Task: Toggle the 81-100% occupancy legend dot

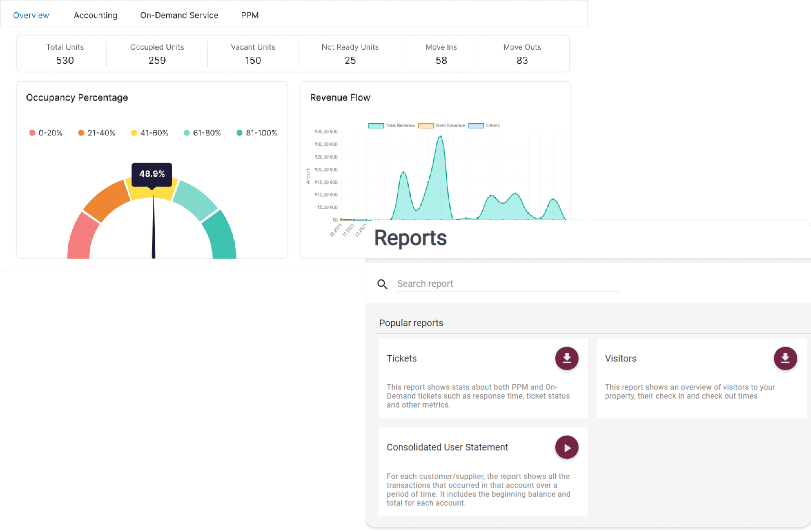Action: [x=239, y=133]
